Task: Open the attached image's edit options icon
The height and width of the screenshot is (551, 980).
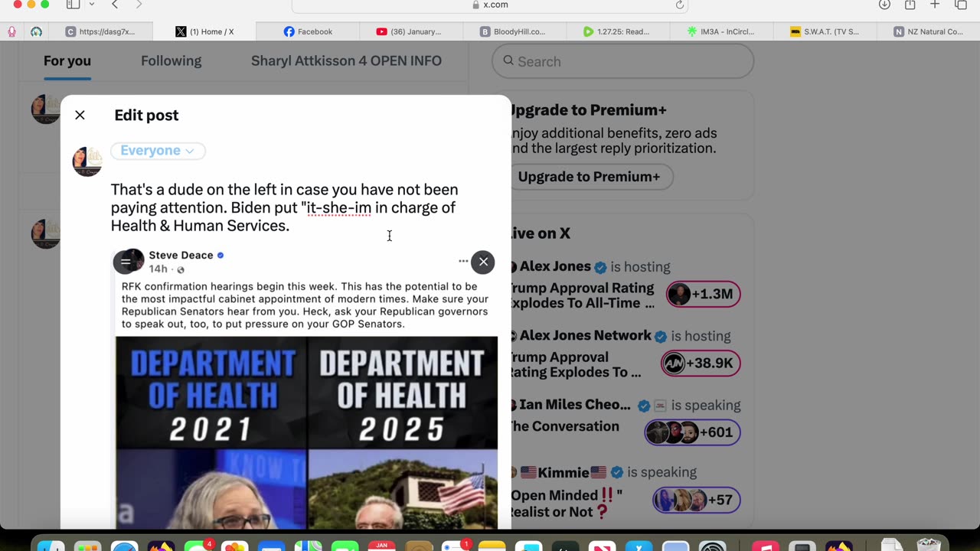Action: pos(125,262)
